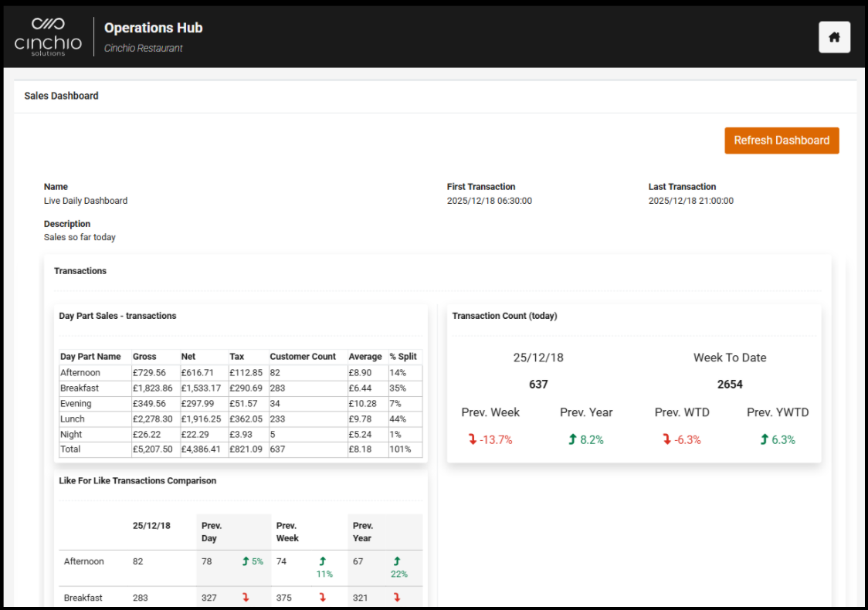The image size is (868, 610).
Task: Click the % Split column header
Action: click(403, 357)
